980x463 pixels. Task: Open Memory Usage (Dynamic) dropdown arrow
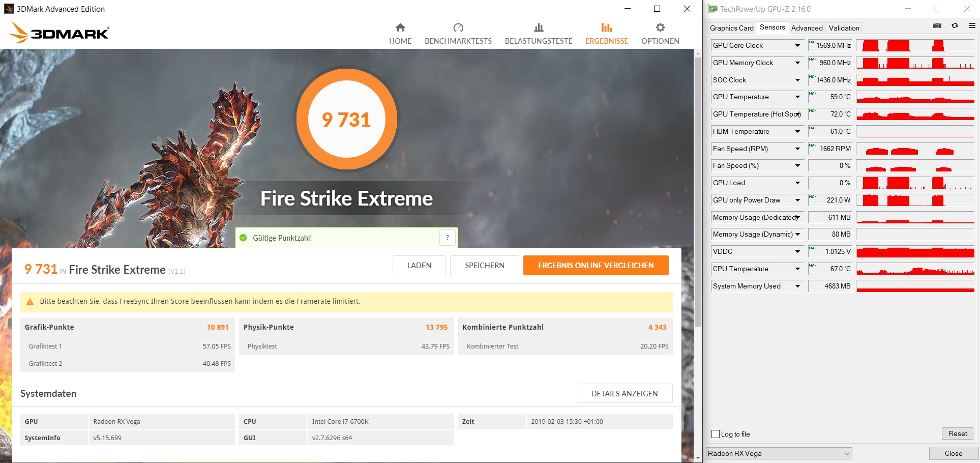[x=797, y=235]
